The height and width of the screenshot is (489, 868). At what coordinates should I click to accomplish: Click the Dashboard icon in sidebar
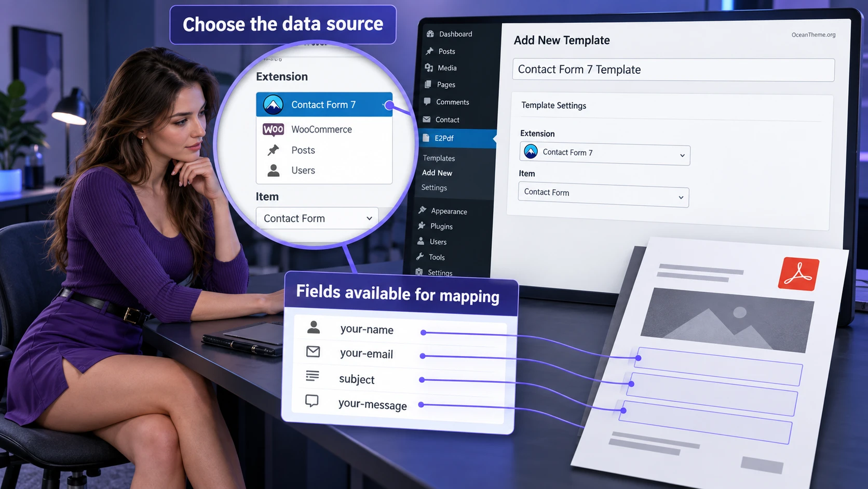click(430, 34)
